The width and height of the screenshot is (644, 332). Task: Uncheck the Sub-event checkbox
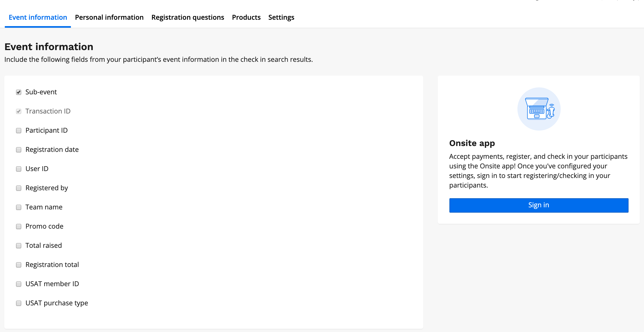click(x=19, y=92)
